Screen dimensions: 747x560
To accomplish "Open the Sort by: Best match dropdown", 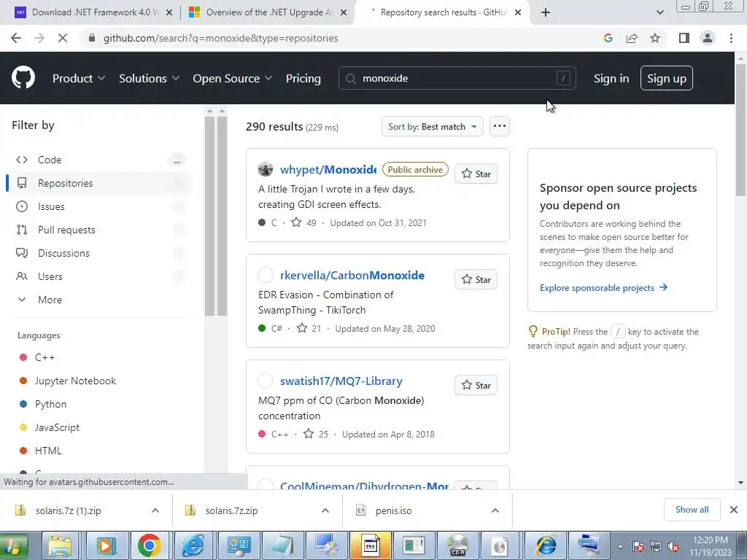I will click(432, 127).
